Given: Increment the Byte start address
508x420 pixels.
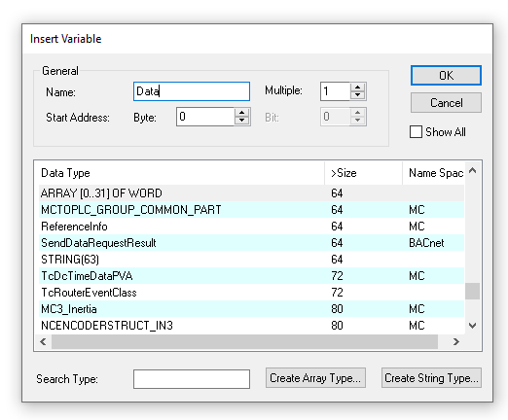Looking at the screenshot, I should click(x=241, y=113).
